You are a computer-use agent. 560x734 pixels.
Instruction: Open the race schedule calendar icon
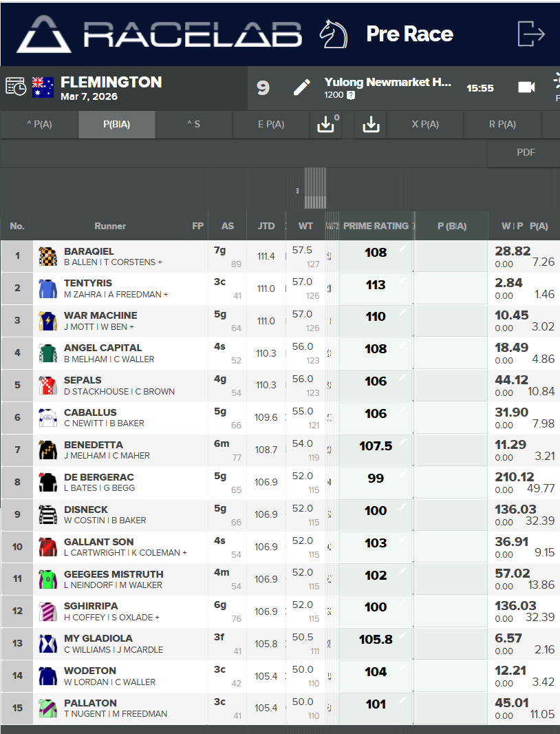pyautogui.click(x=16, y=87)
